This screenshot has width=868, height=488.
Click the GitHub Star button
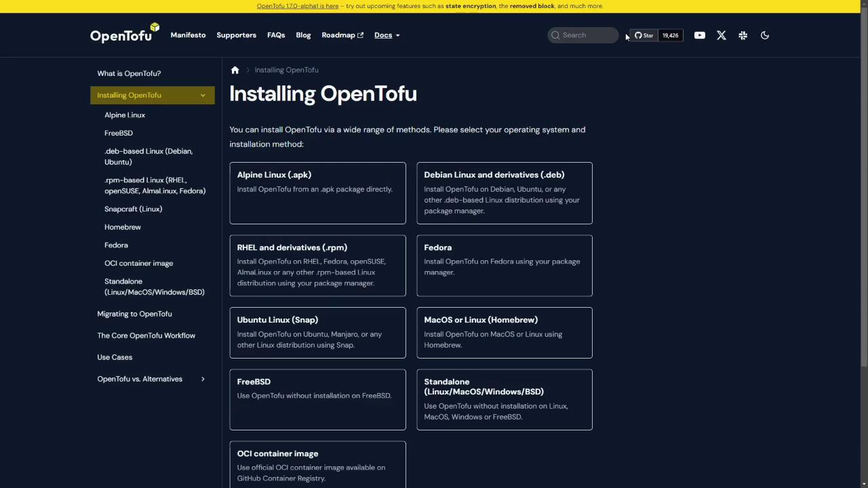(x=644, y=35)
